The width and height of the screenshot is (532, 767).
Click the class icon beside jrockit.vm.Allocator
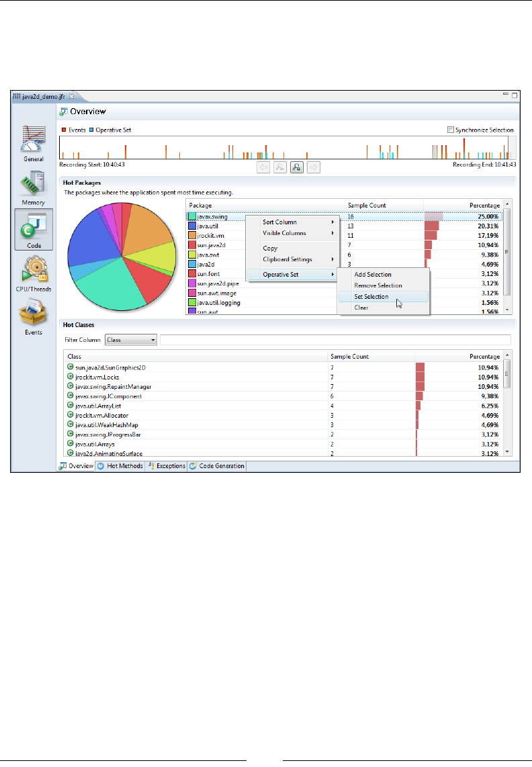71,415
